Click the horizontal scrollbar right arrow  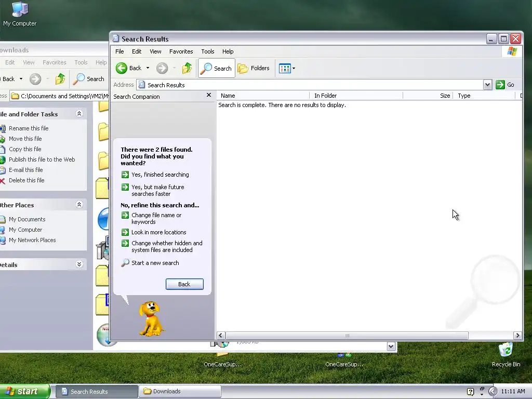point(517,336)
